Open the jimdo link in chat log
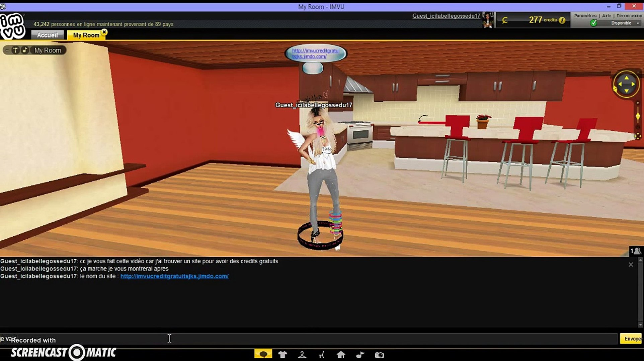 174,276
